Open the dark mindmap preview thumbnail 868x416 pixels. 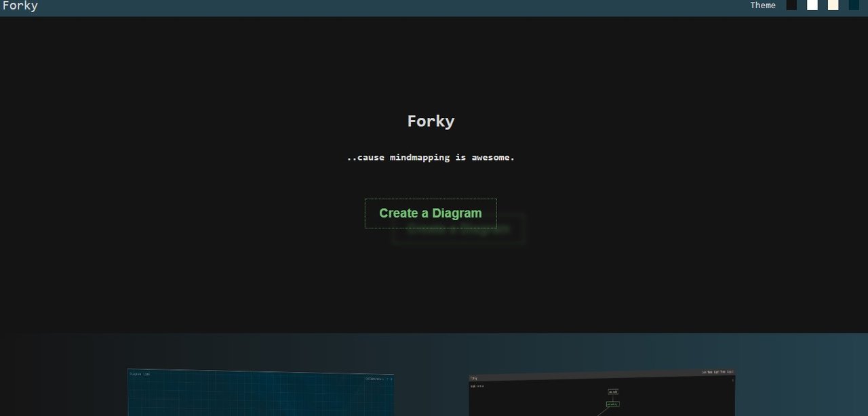601,393
